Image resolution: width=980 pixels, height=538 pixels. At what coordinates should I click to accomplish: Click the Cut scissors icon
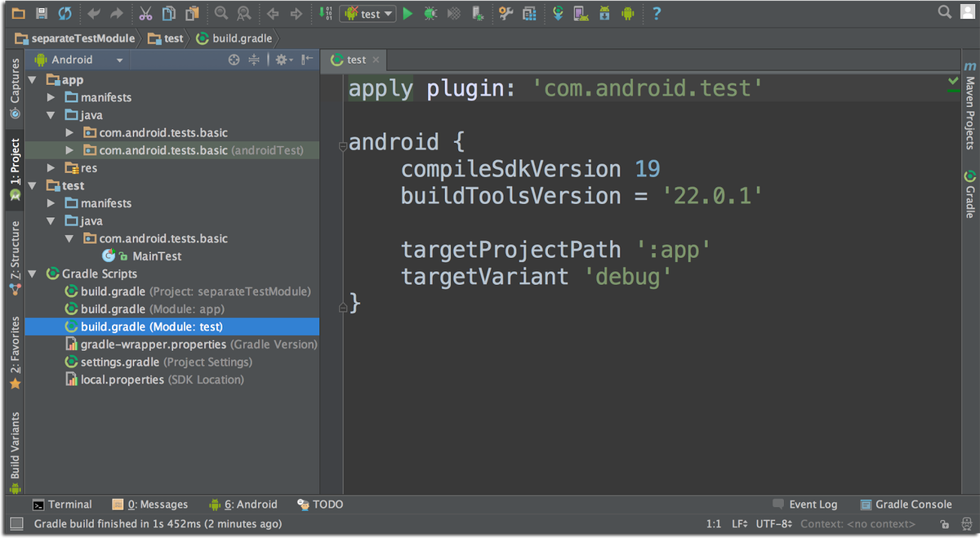(x=145, y=13)
